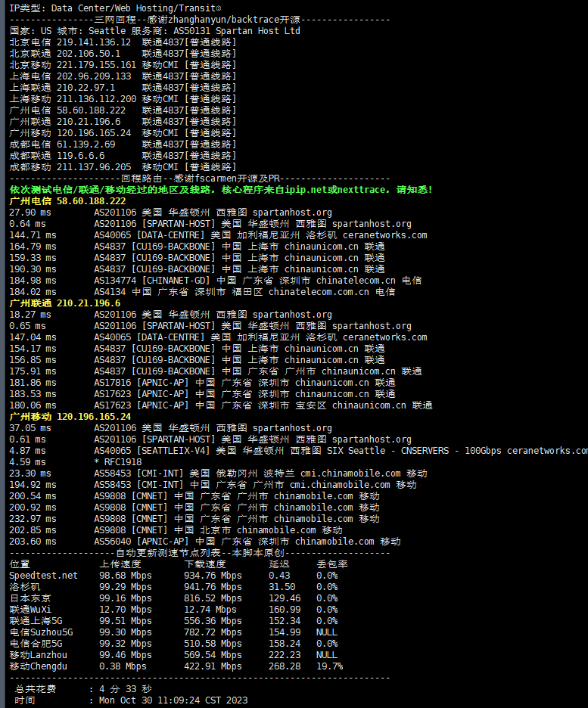Click 成都移动 IP 211.137.96.205
Image resolution: width=588 pixels, height=708 pixels.
[94, 167]
